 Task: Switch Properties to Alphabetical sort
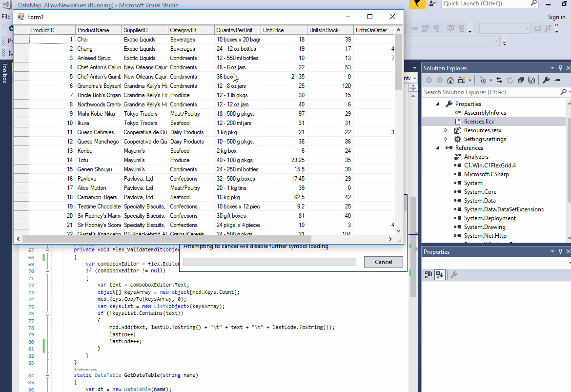click(440, 275)
